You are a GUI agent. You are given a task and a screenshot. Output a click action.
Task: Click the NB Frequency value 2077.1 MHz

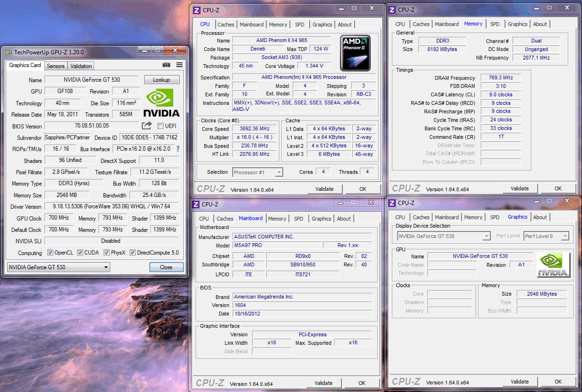point(536,58)
